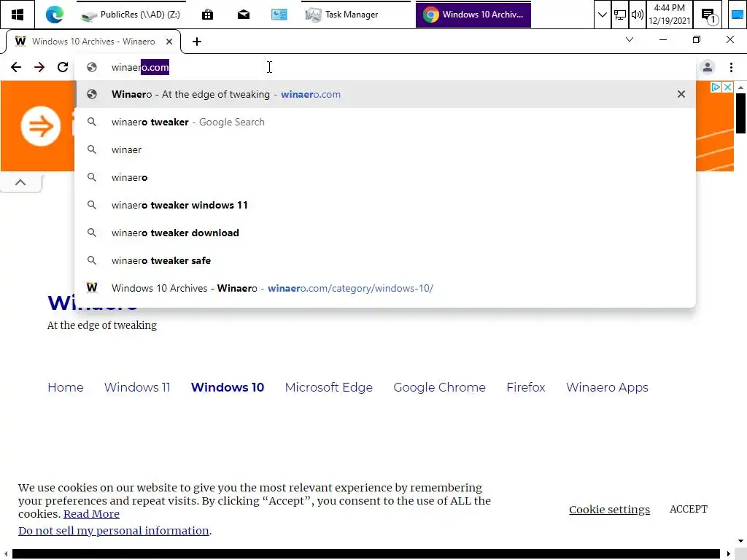Open the AdChoices info icon

715,87
